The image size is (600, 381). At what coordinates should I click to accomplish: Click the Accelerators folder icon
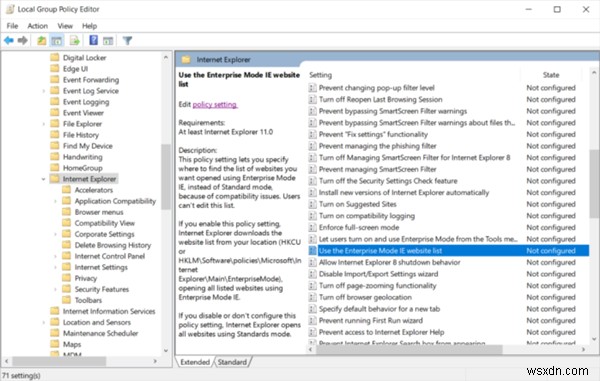point(67,190)
